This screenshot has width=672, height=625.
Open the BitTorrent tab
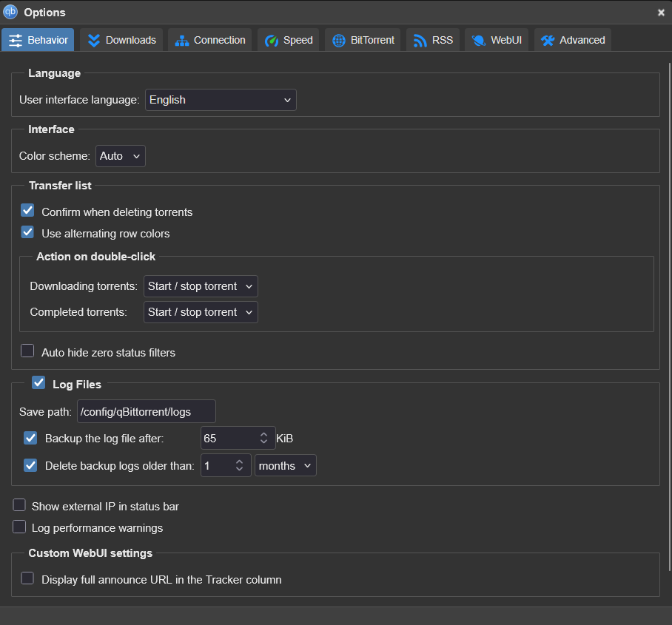coord(363,40)
